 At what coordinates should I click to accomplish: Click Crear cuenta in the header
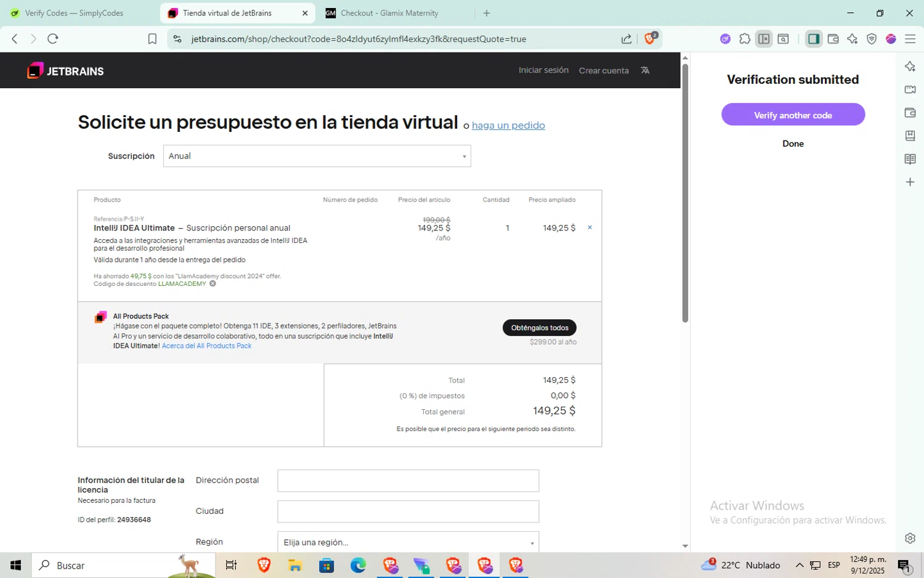[604, 70]
